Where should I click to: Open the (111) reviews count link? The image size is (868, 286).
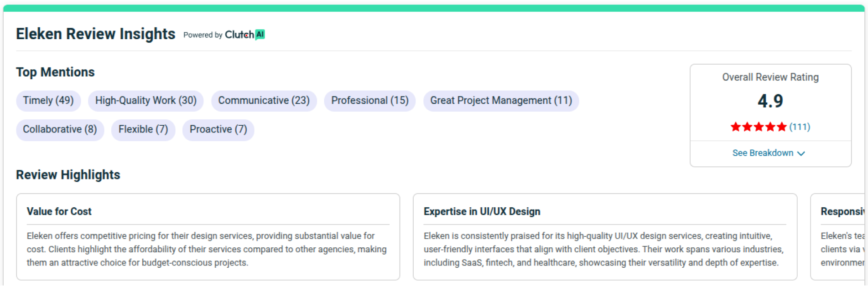coord(800,127)
